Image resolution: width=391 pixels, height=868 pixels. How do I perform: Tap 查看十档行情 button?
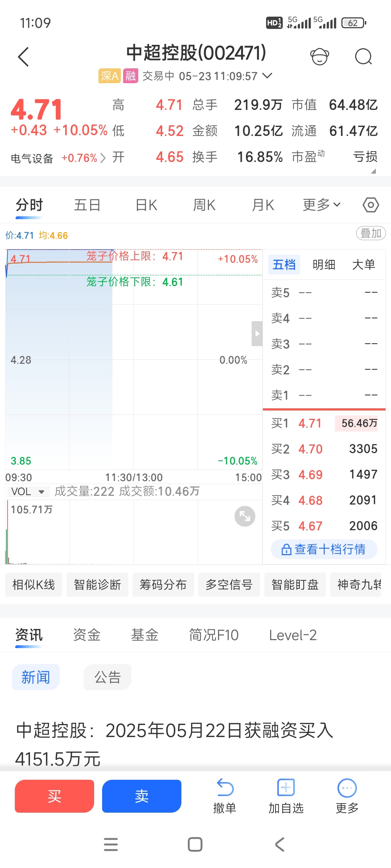(x=324, y=549)
